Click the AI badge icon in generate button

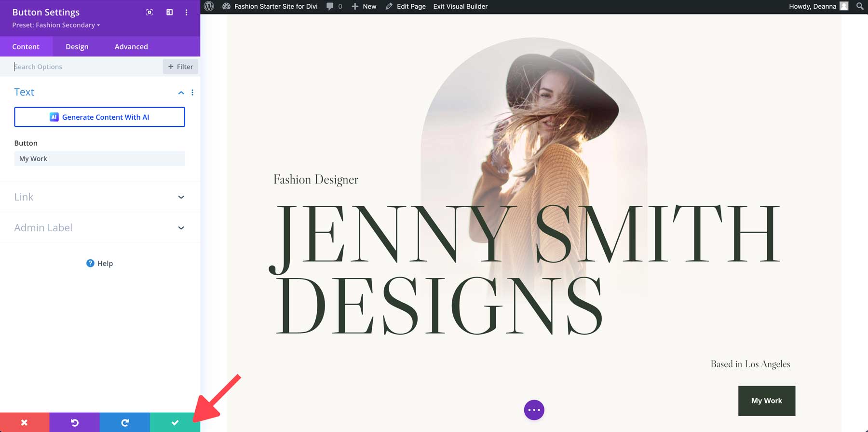[54, 117]
